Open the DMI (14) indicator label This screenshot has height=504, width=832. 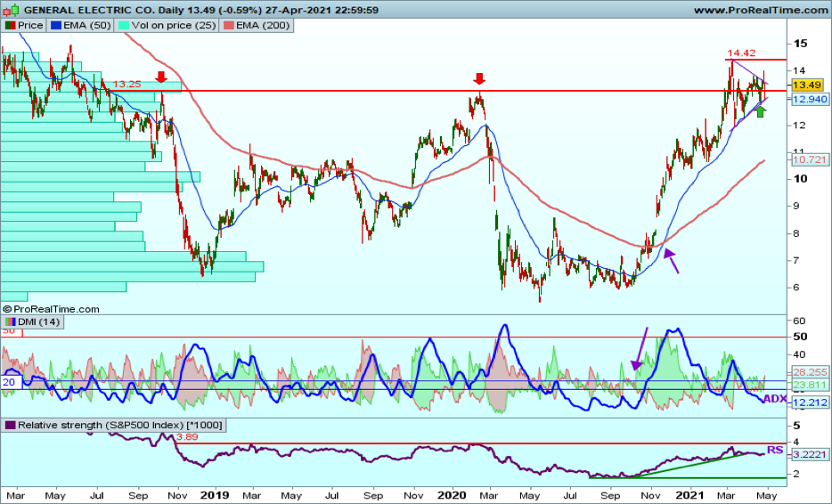pyautogui.click(x=32, y=322)
